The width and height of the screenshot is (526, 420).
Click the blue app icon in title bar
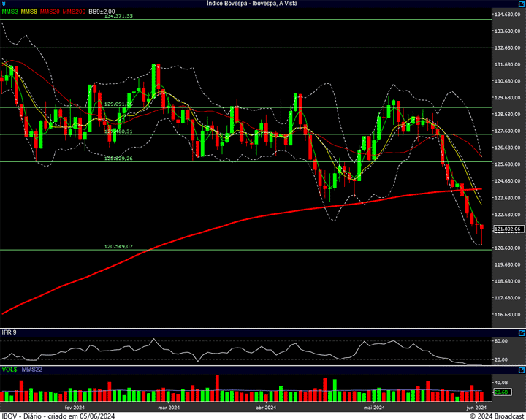4,4
